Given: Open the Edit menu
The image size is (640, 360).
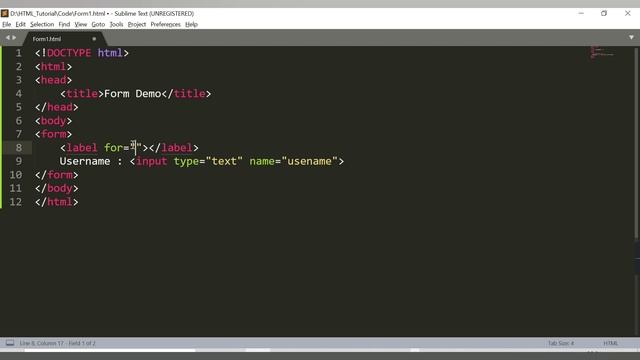Looking at the screenshot, I should [x=20, y=24].
